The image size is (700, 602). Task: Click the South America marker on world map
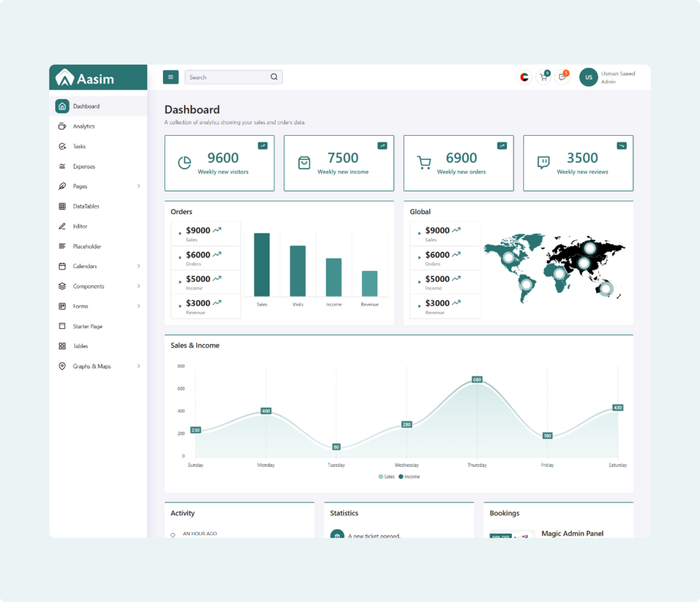pos(527,284)
